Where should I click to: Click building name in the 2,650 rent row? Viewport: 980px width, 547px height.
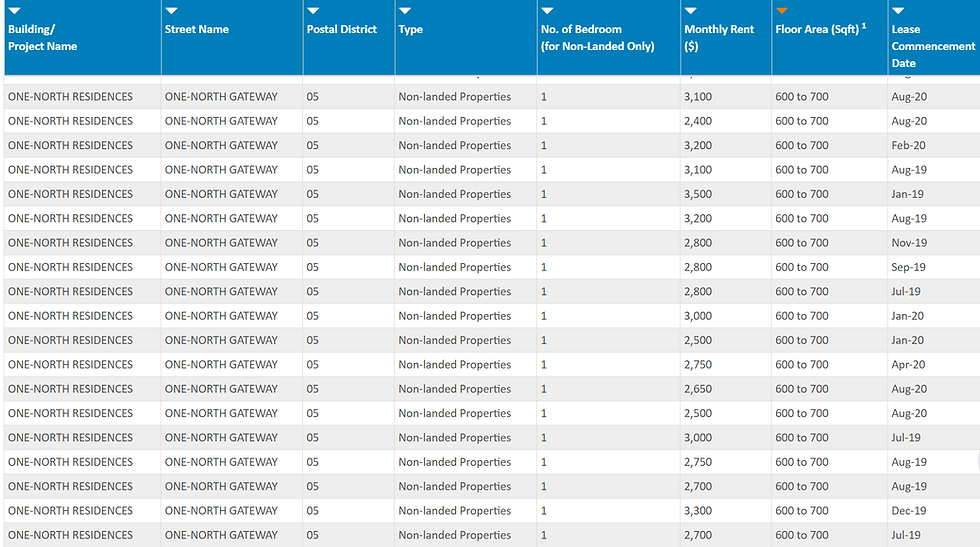71,389
